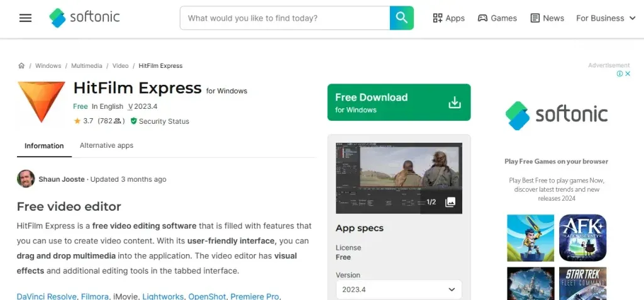The image size is (644, 300).
Task: Open the Video breadcrumb link
Action: [120, 66]
